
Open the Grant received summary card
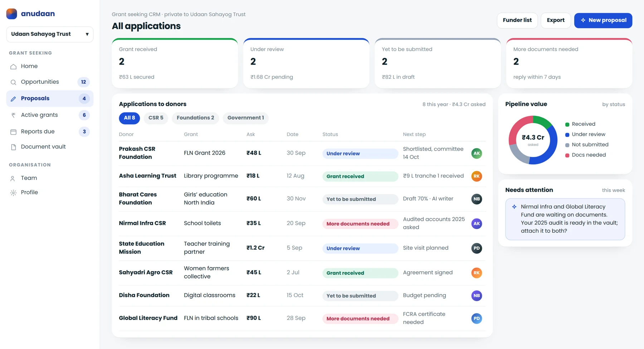click(175, 63)
